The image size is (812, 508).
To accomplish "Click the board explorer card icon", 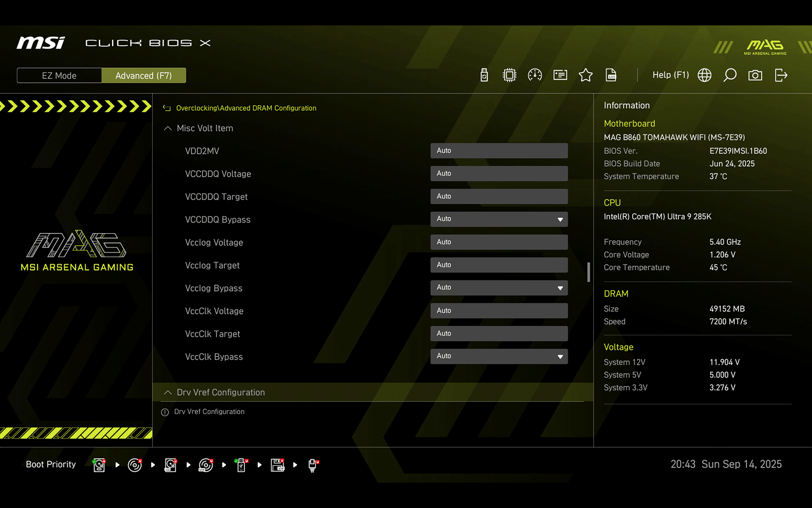I will tap(560, 75).
